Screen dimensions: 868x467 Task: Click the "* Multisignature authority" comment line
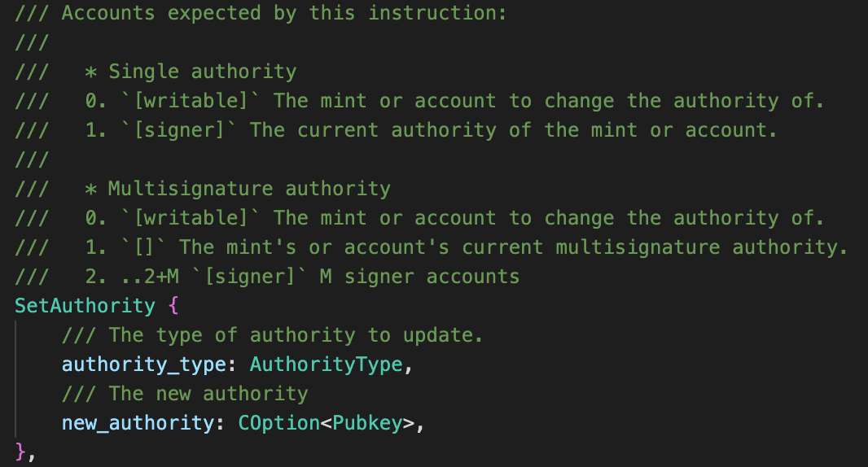click(238, 189)
